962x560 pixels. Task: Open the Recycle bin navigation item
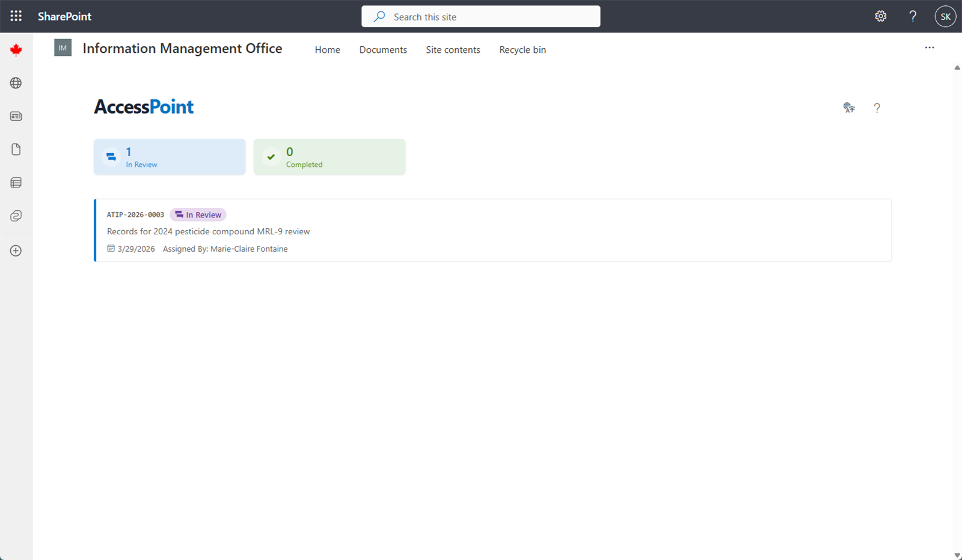tap(522, 49)
